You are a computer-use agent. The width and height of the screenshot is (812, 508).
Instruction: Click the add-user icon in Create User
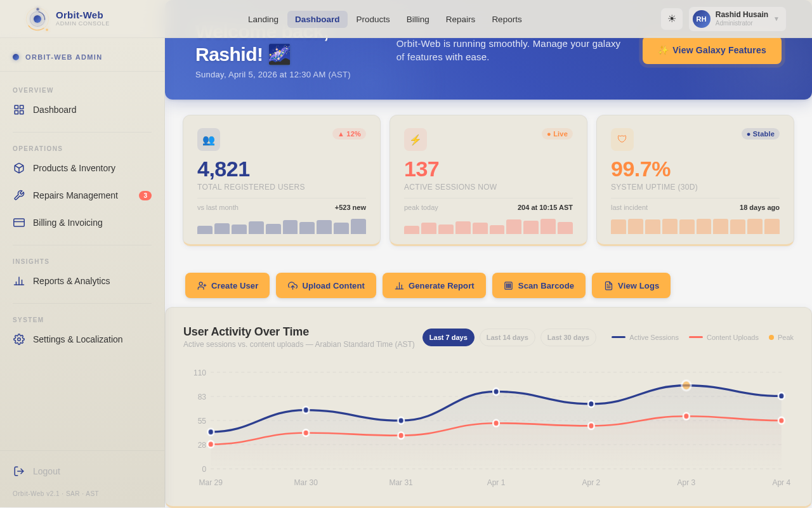point(202,285)
